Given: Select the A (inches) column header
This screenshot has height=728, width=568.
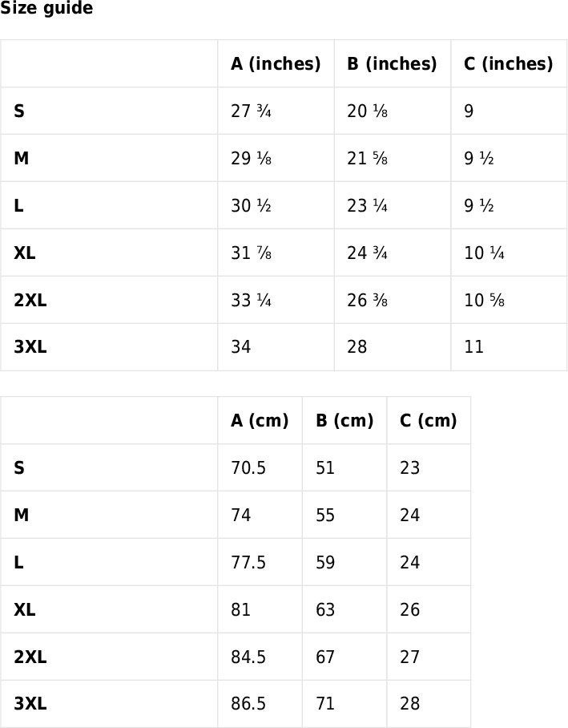Looking at the screenshot, I should (276, 63).
